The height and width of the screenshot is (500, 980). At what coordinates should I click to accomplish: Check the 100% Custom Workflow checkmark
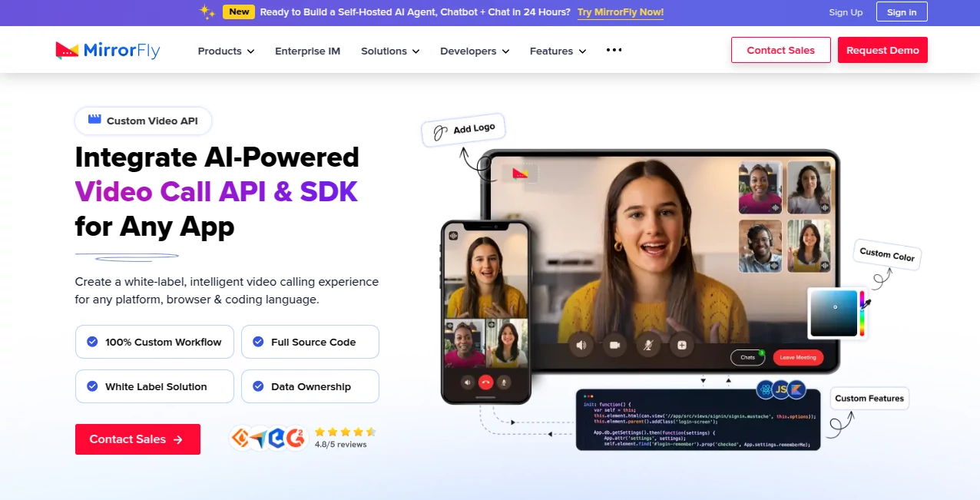(x=92, y=341)
